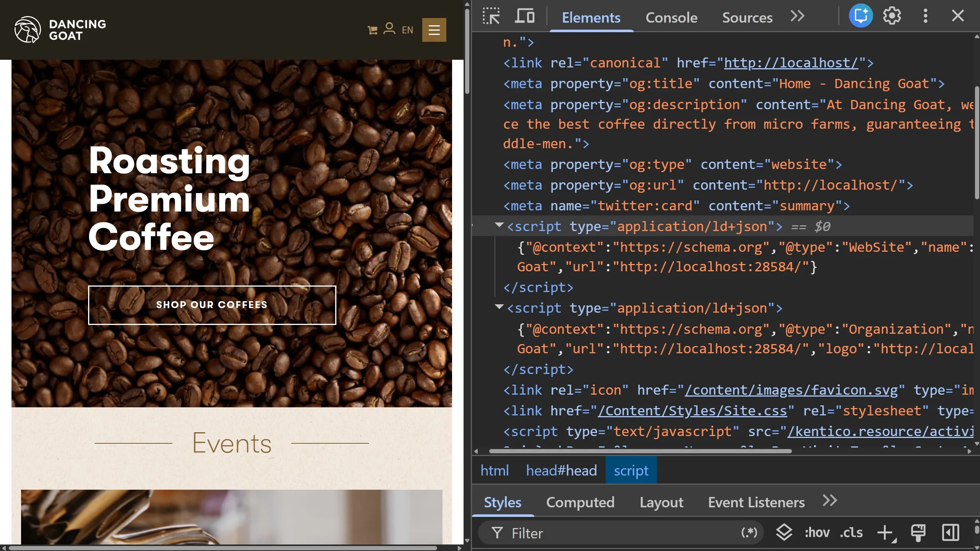Select the twitter:card meta element row
Image resolution: width=980 pixels, height=551 pixels.
[x=677, y=206]
